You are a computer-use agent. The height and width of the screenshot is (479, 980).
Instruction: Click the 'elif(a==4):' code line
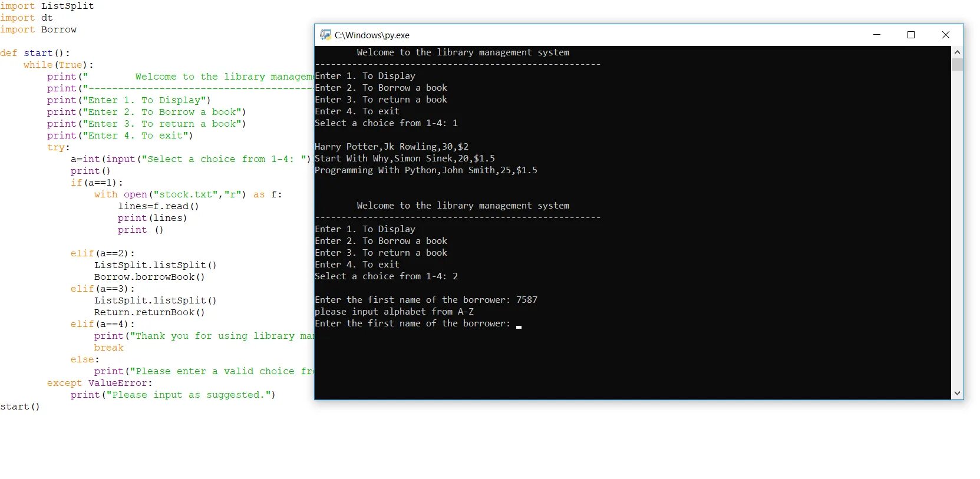click(x=103, y=324)
